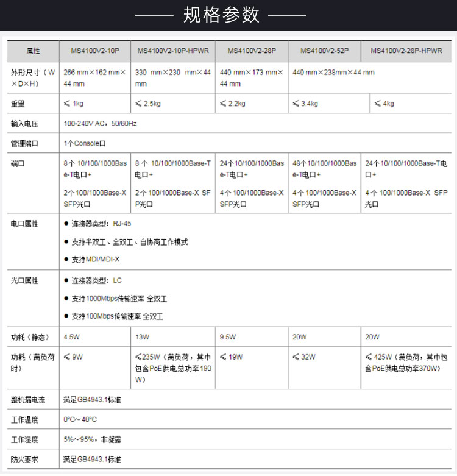
Task: Select the 防火要求 row label
Action: [24, 460]
